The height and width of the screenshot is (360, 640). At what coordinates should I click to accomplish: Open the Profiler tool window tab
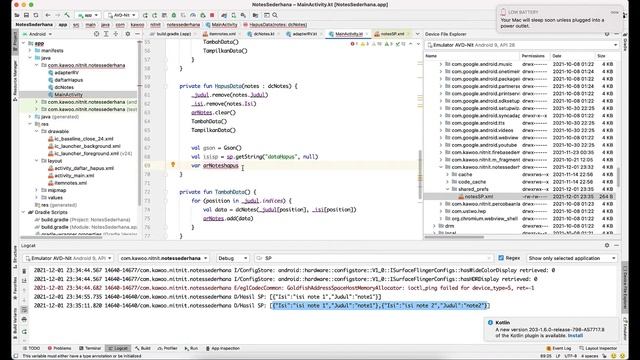point(167,348)
